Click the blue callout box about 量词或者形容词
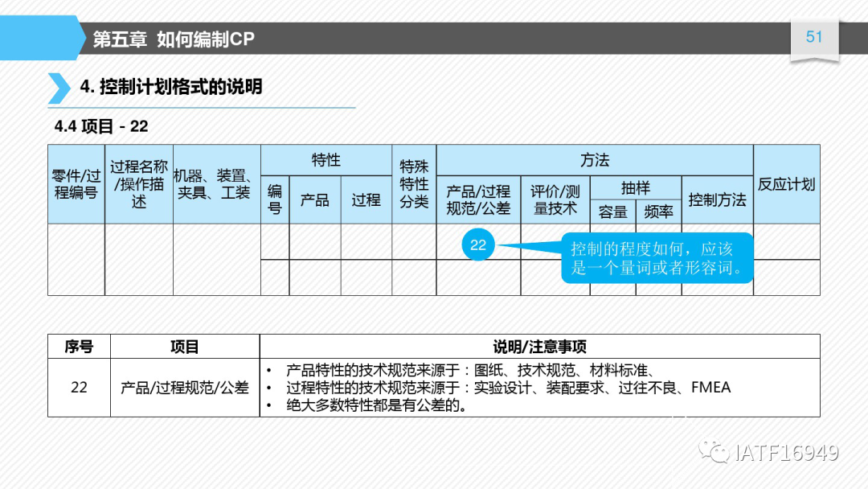 click(x=657, y=258)
